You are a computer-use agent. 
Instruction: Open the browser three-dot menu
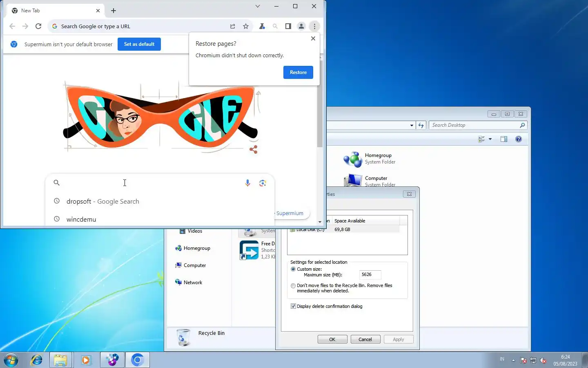[x=314, y=26]
